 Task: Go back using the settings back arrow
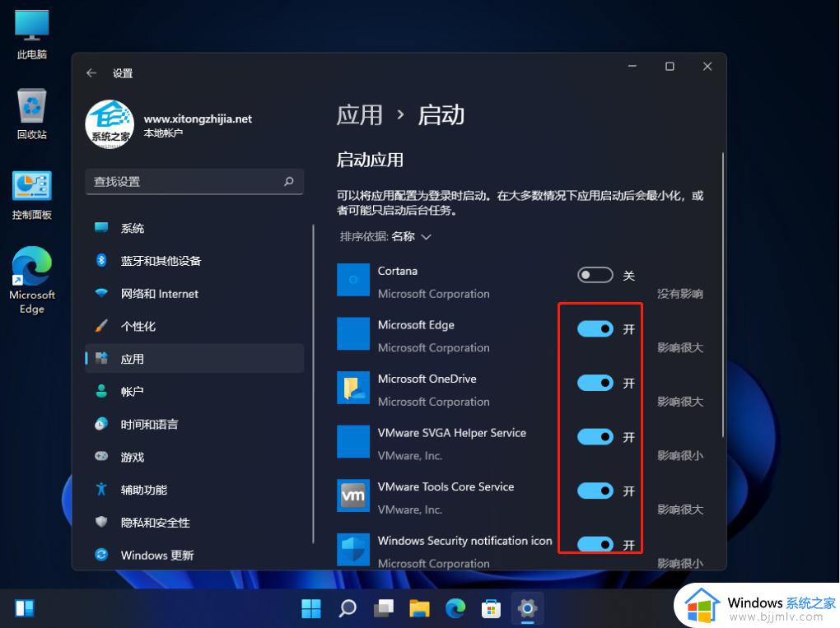pyautogui.click(x=91, y=72)
